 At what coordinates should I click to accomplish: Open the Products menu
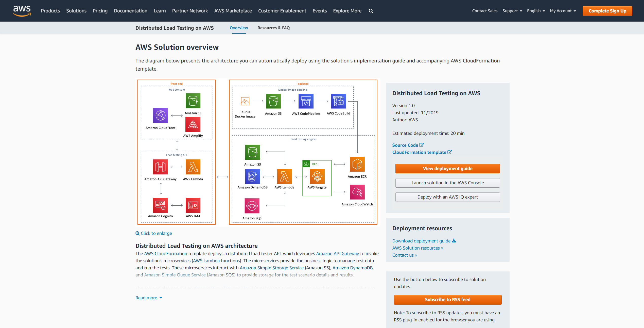tap(50, 11)
